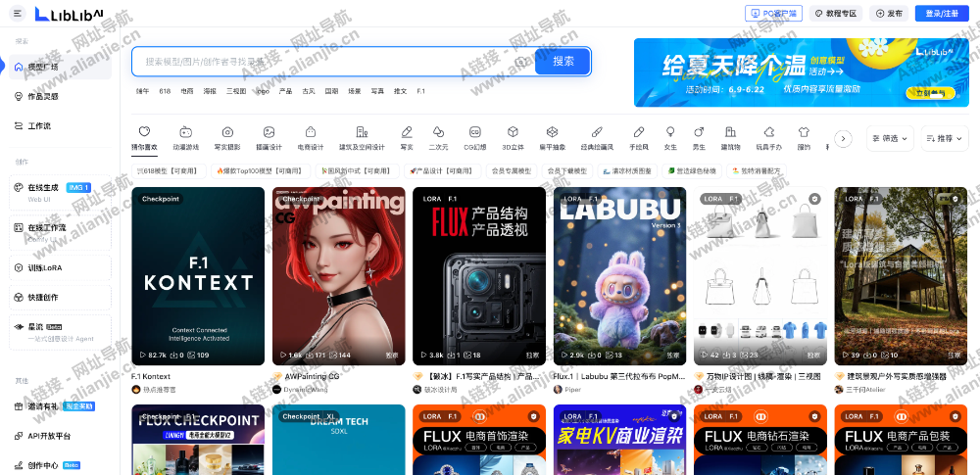
Task: Select the 扁平抽象 category icon
Action: (552, 138)
